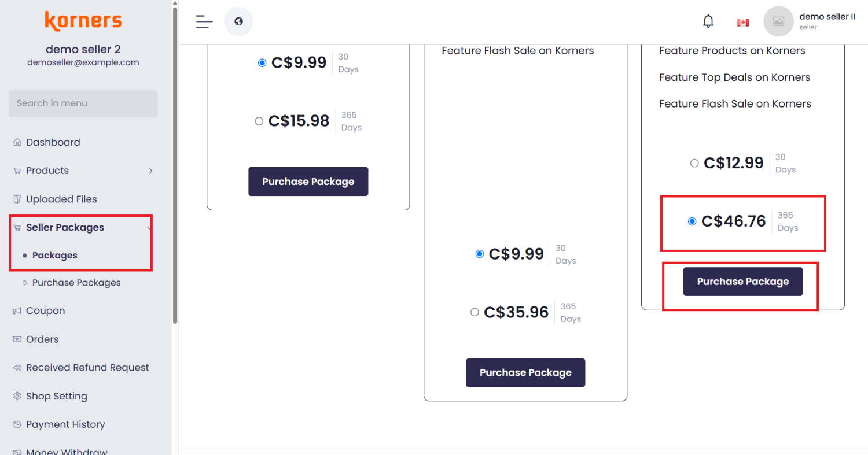Image resolution: width=868 pixels, height=455 pixels.
Task: Open the demo seller II profile avatar
Action: coord(778,21)
